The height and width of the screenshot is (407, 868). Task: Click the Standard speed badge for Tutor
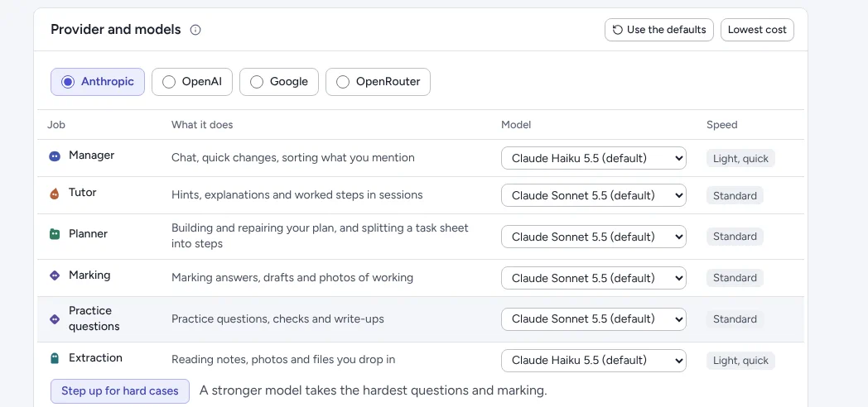coord(735,196)
